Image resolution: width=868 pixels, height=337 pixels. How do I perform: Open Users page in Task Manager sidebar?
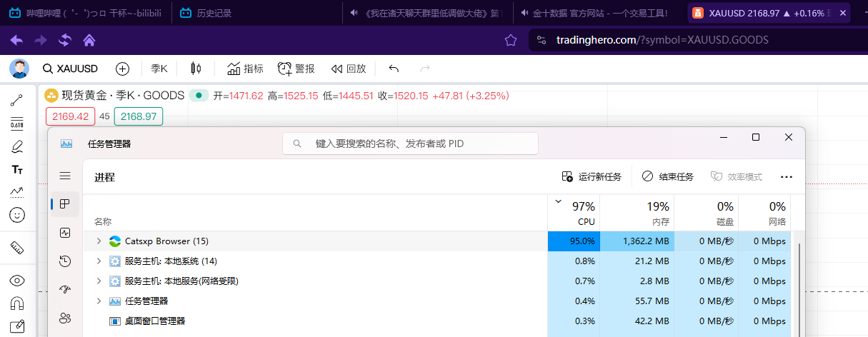(65, 318)
